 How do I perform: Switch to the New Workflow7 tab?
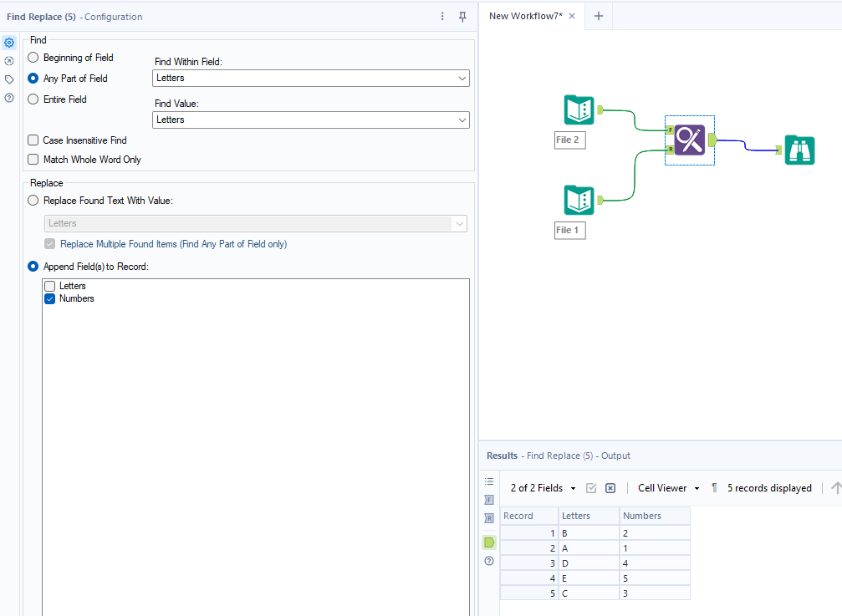click(x=525, y=15)
